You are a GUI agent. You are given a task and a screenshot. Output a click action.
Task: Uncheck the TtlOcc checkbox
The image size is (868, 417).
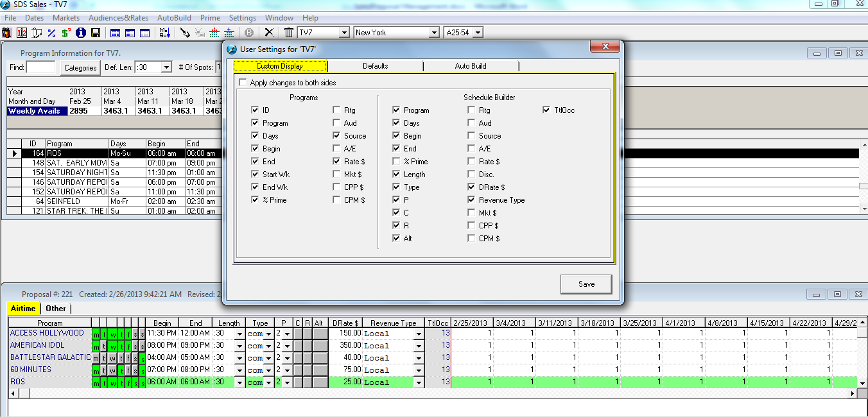546,110
